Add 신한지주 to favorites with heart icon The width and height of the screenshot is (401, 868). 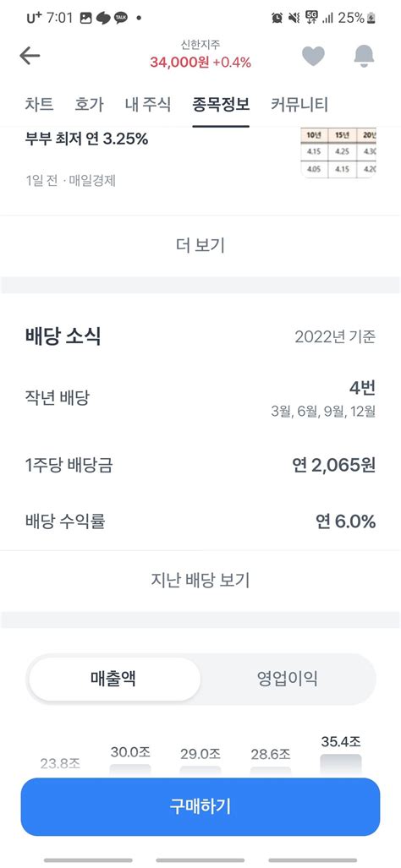[313, 56]
